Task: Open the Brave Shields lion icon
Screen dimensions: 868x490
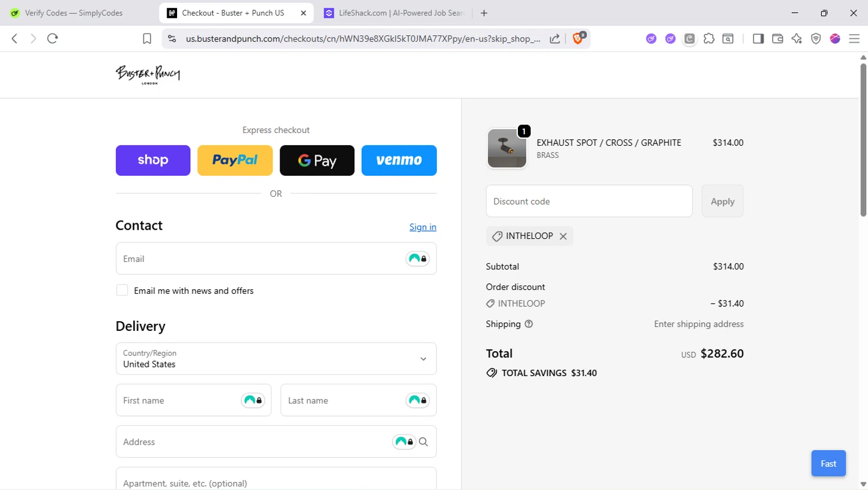Action: [578, 38]
